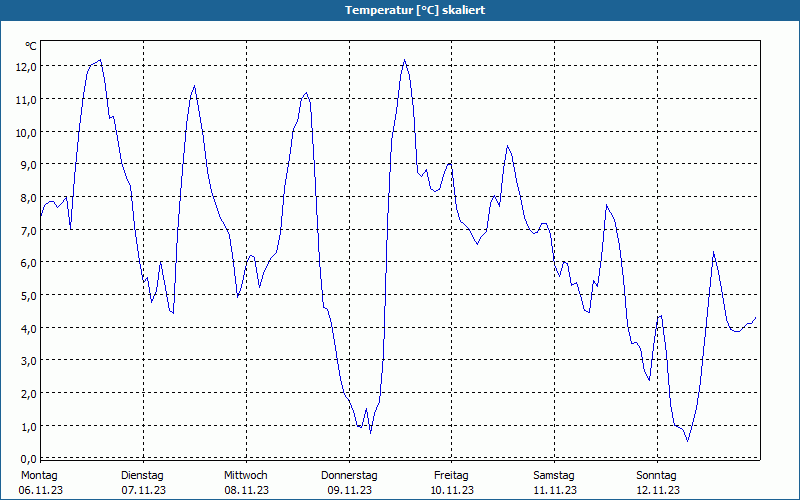This screenshot has width=800, height=500.
Task: Click the 09.11.23 date label
Action: click(x=349, y=490)
